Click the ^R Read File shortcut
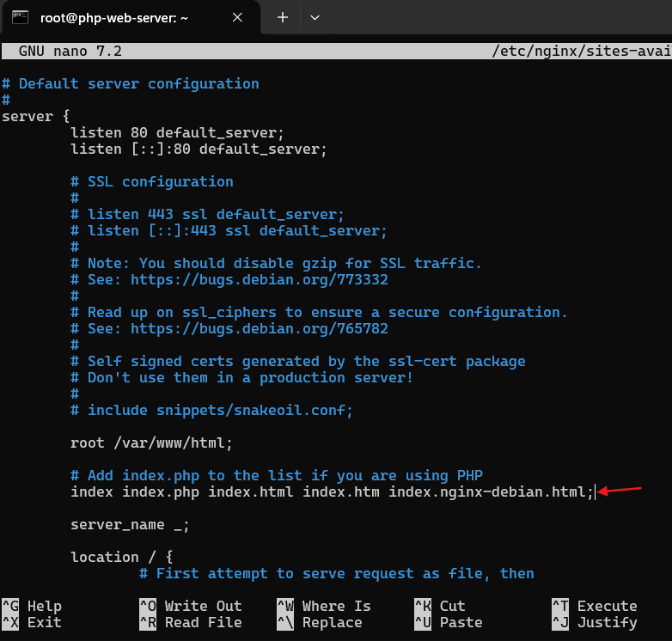This screenshot has width=672, height=641. tap(191, 622)
